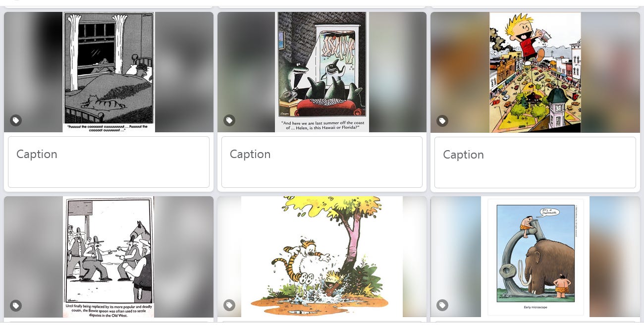This screenshot has width=644, height=327.
Task: Open the sharks watching slideshow cartoon thumbnail
Action: 322,72
